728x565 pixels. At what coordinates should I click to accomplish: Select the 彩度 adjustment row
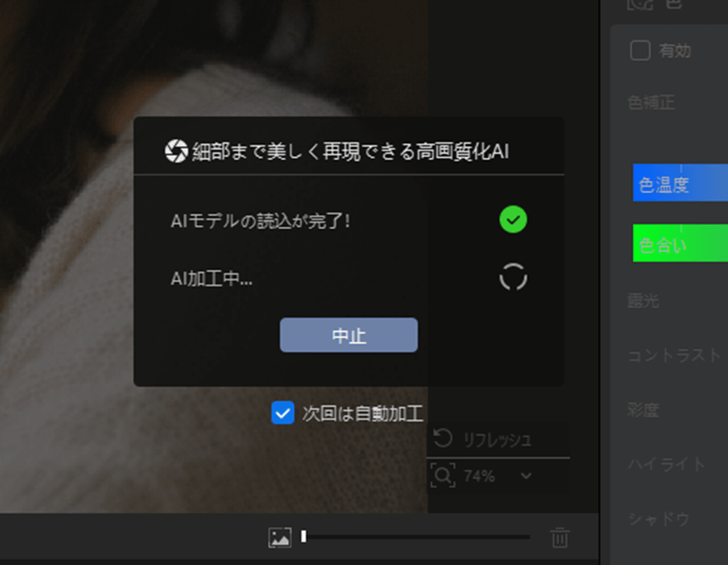[x=643, y=410]
